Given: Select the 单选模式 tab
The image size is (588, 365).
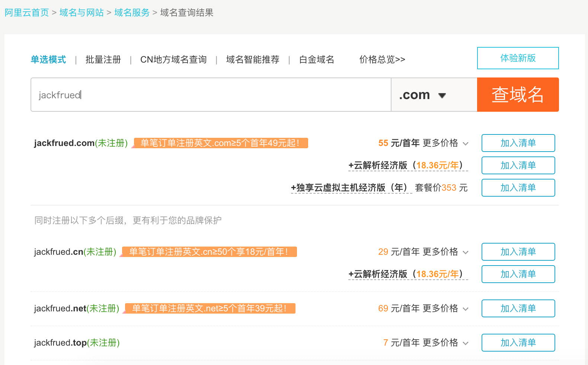Looking at the screenshot, I should coord(48,60).
